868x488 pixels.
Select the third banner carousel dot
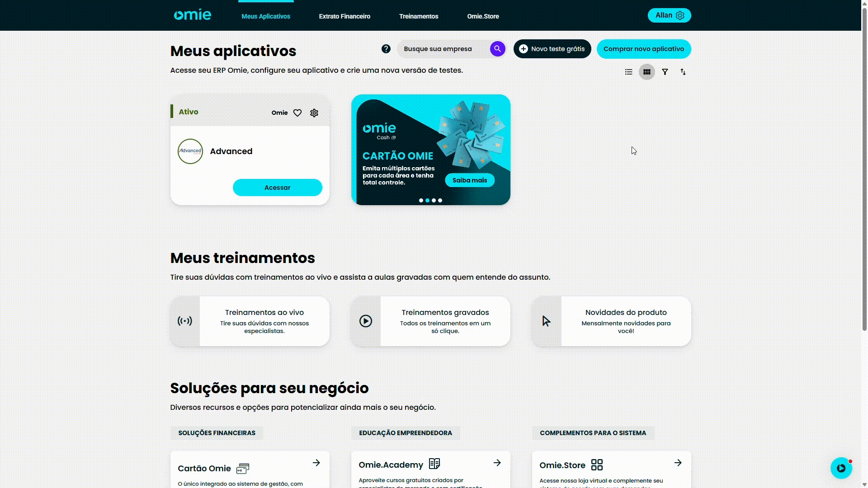434,200
